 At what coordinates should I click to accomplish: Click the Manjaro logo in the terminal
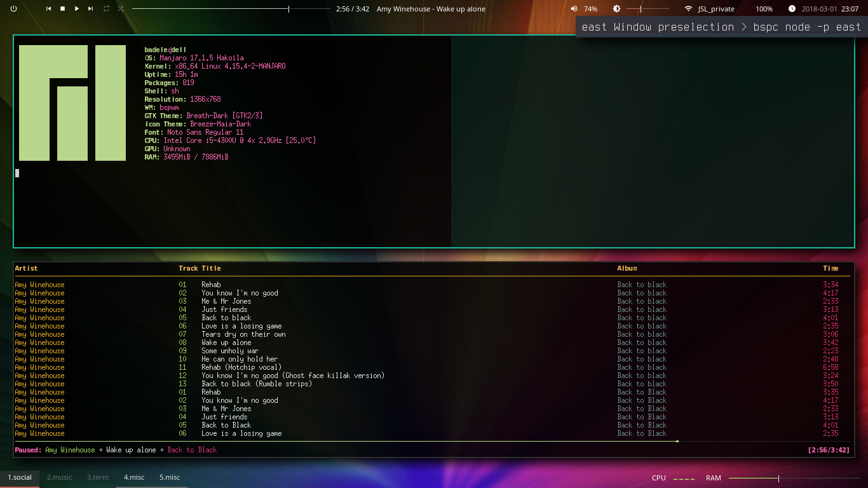pyautogui.click(x=72, y=103)
